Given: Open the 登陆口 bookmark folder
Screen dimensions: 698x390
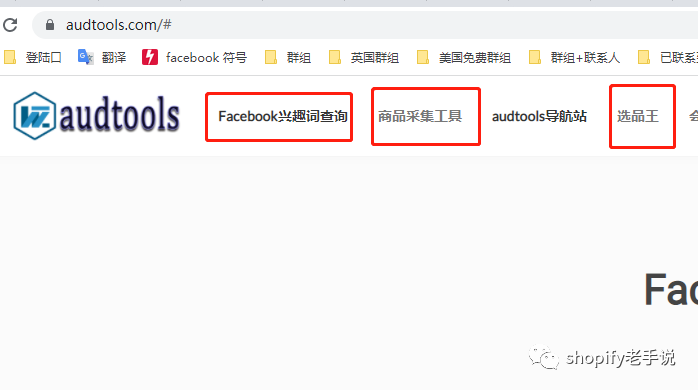Looking at the screenshot, I should click(32, 57).
